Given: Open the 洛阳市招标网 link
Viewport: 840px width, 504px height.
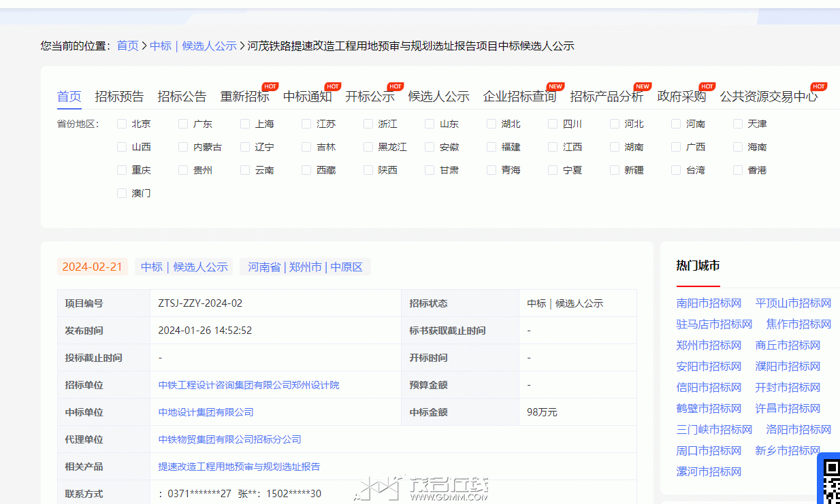Looking at the screenshot, I should coord(799,430).
